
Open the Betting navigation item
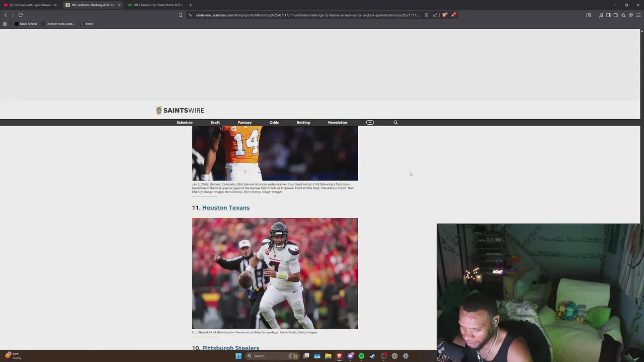click(x=303, y=122)
